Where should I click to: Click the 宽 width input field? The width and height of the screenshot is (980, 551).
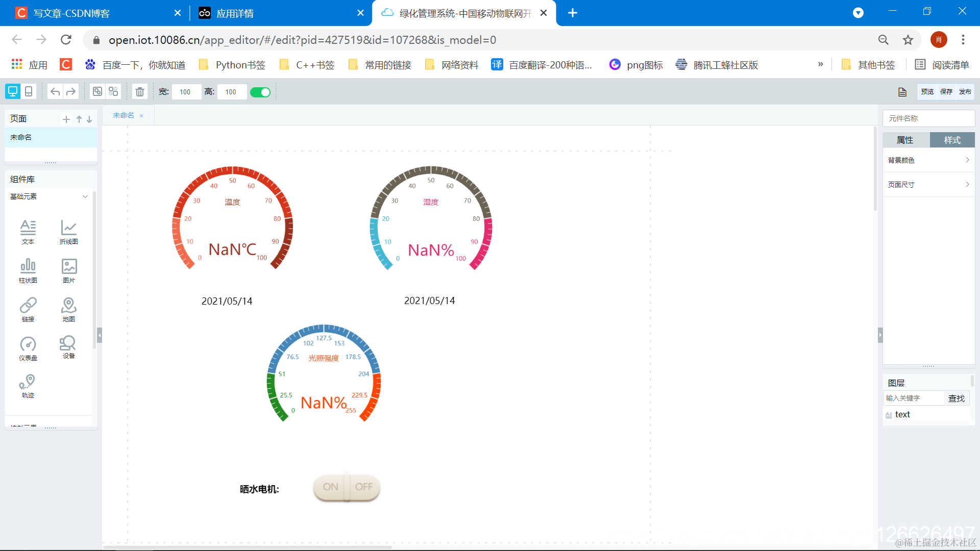click(186, 92)
